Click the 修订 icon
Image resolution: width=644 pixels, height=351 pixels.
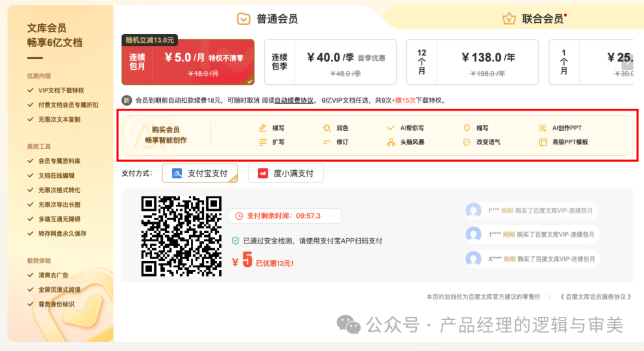pos(327,142)
